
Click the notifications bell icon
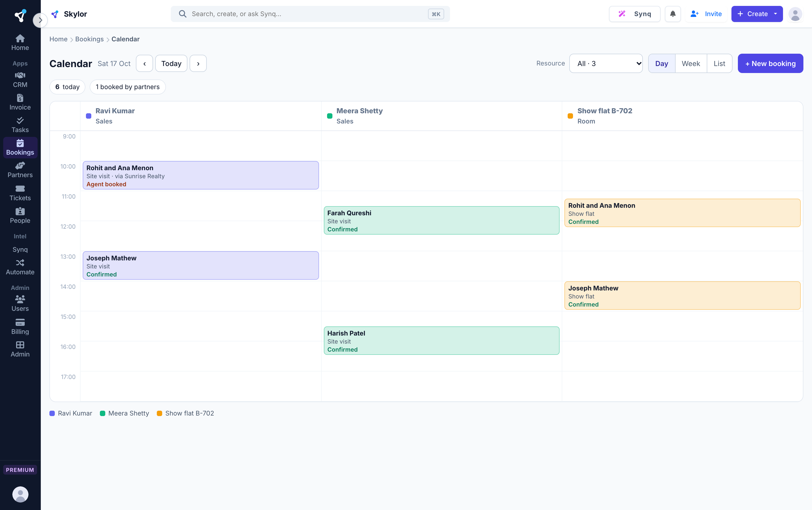point(672,14)
